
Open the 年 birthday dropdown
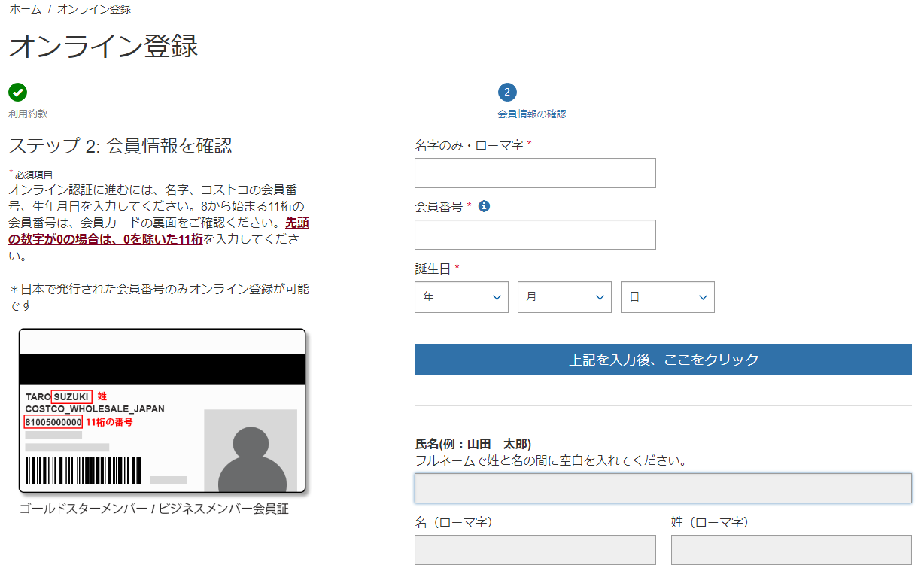[461, 297]
